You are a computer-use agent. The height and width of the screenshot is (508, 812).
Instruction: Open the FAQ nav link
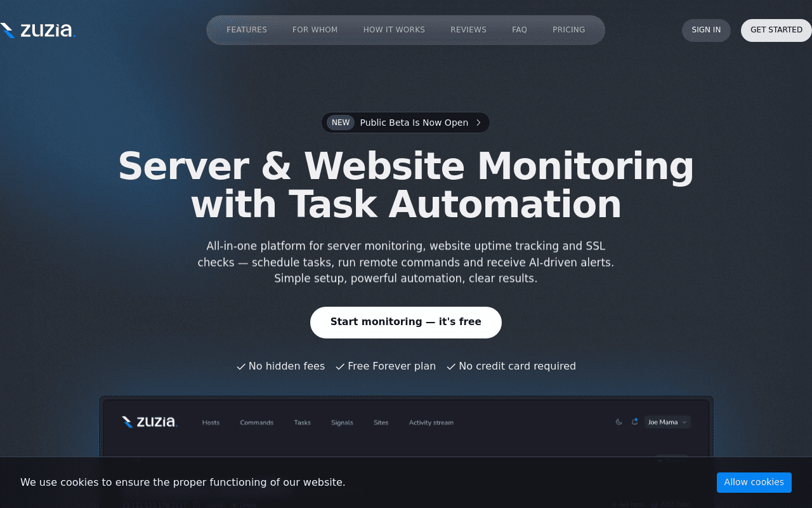[520, 30]
